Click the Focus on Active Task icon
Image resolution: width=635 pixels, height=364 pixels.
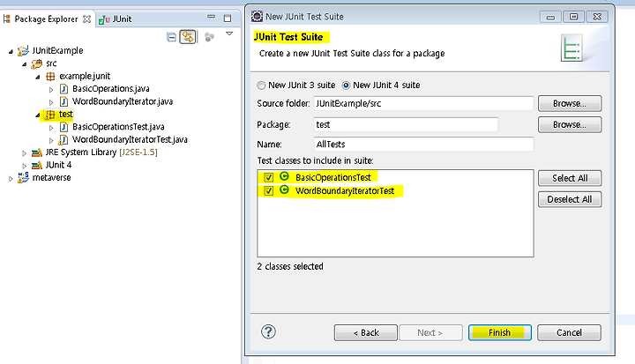click(209, 37)
